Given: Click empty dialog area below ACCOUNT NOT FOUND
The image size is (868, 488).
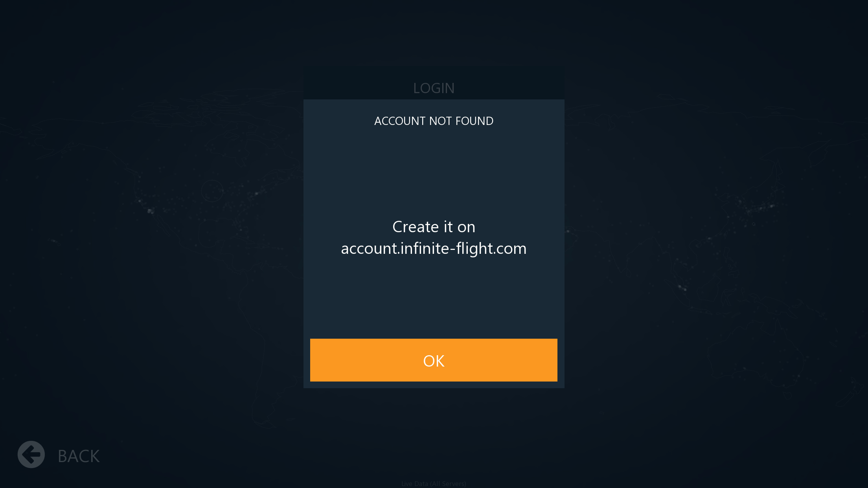Looking at the screenshot, I should 434,169.
